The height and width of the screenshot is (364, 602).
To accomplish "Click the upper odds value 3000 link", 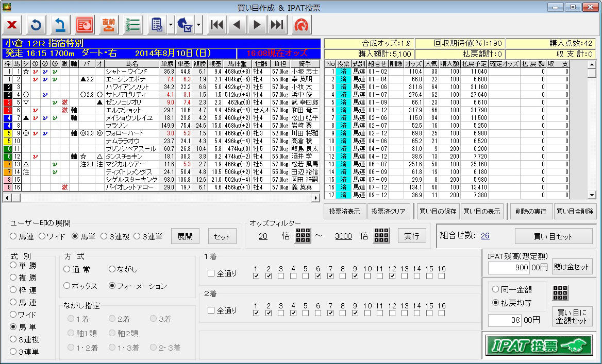I will (343, 236).
